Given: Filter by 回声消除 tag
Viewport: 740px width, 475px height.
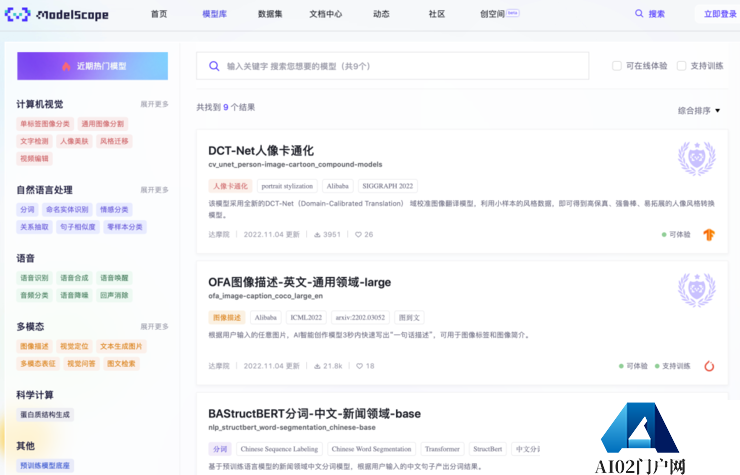Looking at the screenshot, I should pyautogui.click(x=114, y=296).
